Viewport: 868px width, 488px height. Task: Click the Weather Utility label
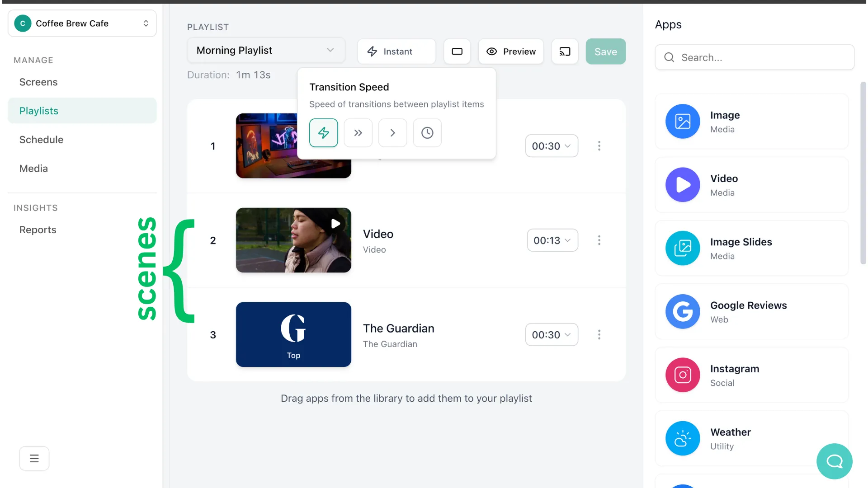click(x=731, y=439)
